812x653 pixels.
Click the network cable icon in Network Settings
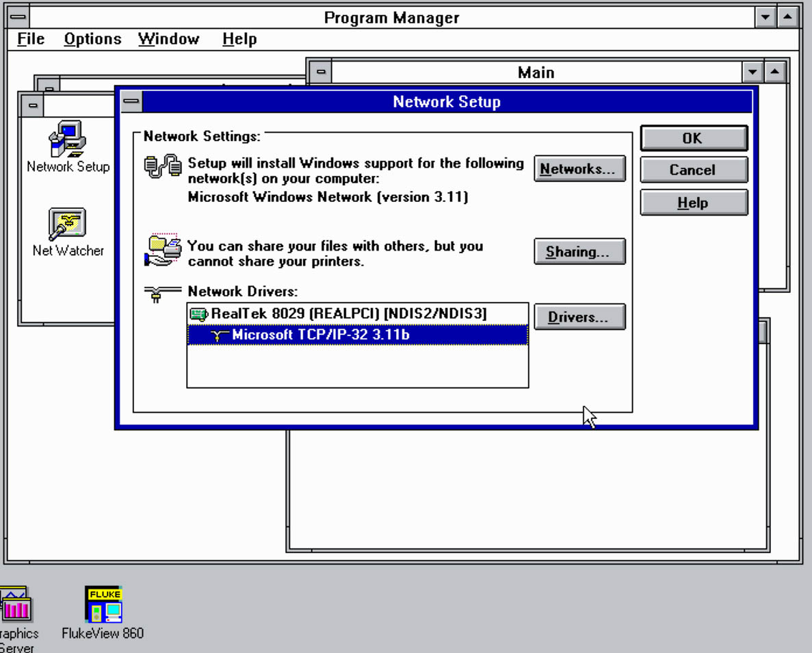click(x=163, y=166)
